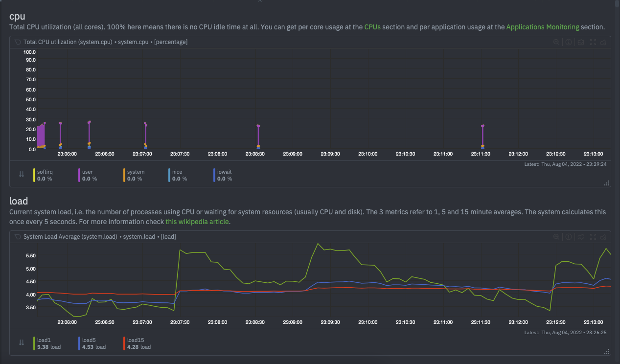Expand the load chart to fullscreen
Image resolution: width=620 pixels, height=364 pixels.
coord(593,237)
